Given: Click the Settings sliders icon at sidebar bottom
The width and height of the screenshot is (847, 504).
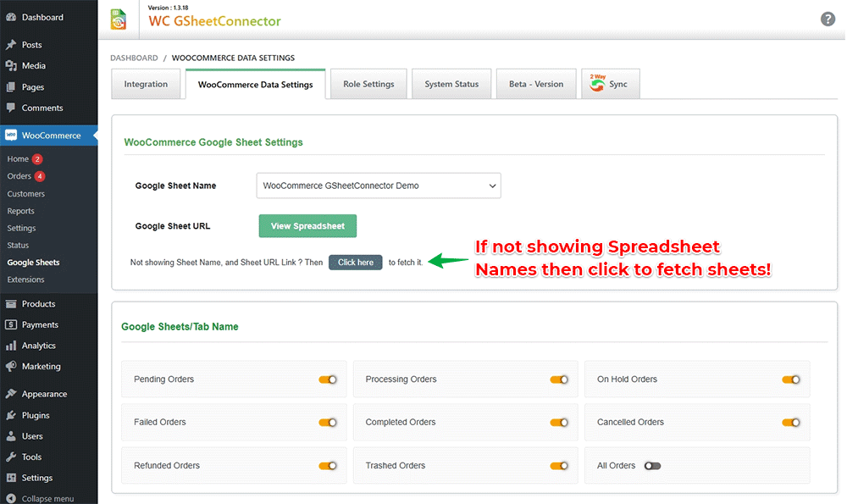Looking at the screenshot, I should (x=11, y=478).
